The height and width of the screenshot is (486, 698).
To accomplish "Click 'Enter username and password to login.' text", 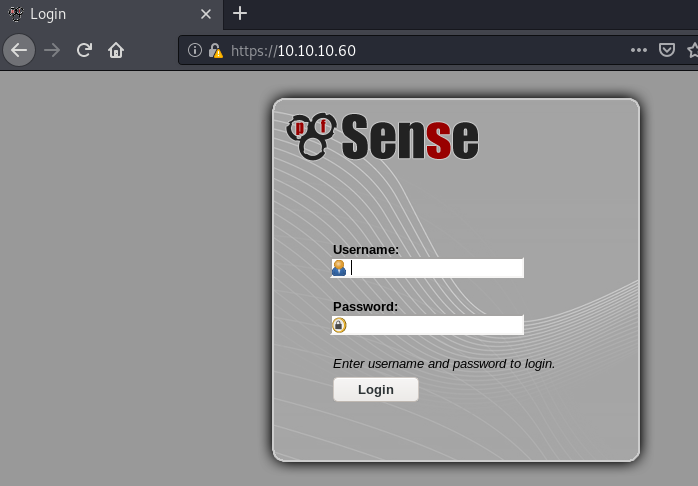I will 444,364.
